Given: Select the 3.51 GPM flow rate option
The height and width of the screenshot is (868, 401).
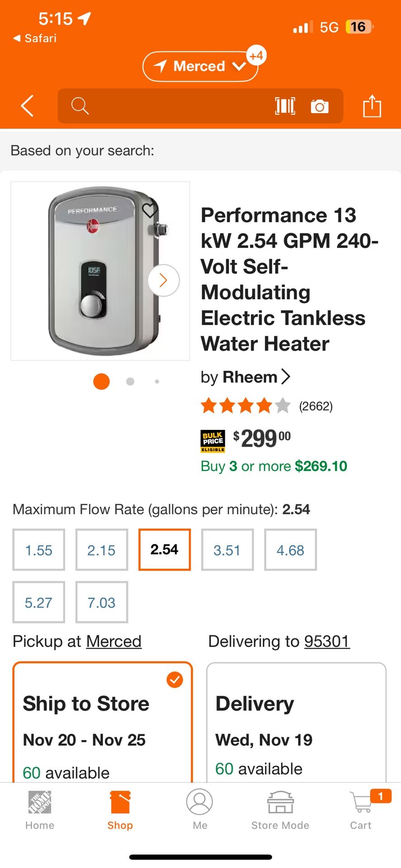Looking at the screenshot, I should pos(227,550).
